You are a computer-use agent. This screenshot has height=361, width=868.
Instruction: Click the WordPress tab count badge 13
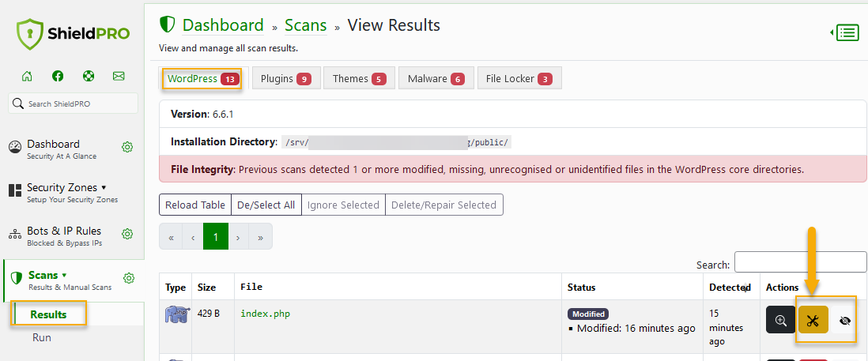pos(229,80)
